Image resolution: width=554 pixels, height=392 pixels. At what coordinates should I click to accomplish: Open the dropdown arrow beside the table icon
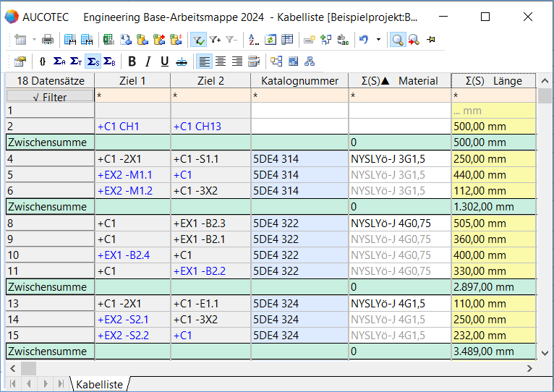tap(33, 40)
